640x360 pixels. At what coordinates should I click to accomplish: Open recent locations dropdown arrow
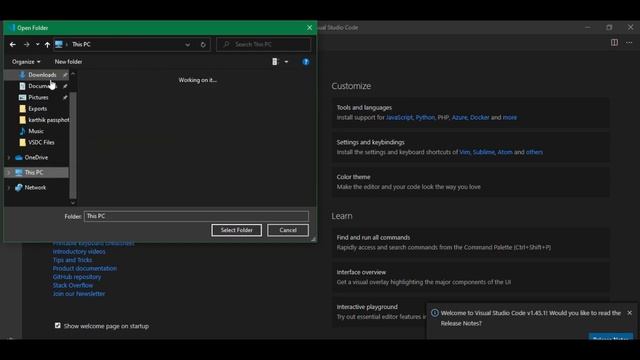pos(38,44)
